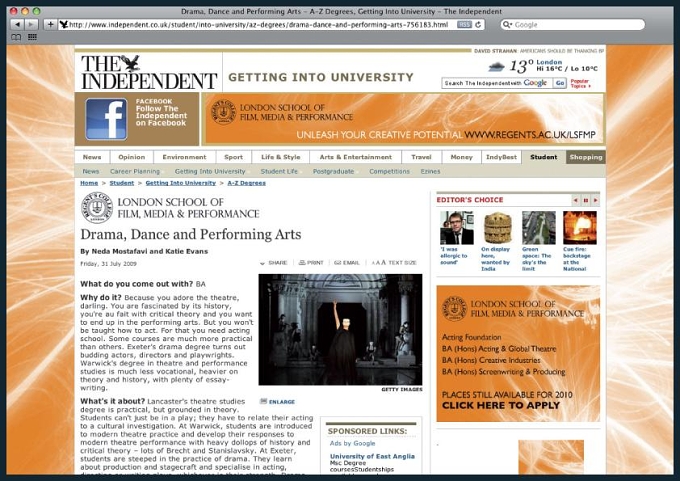Screen dimensions: 680x481
Task: Open University of East Anglia sponsored link
Action: 372,456
